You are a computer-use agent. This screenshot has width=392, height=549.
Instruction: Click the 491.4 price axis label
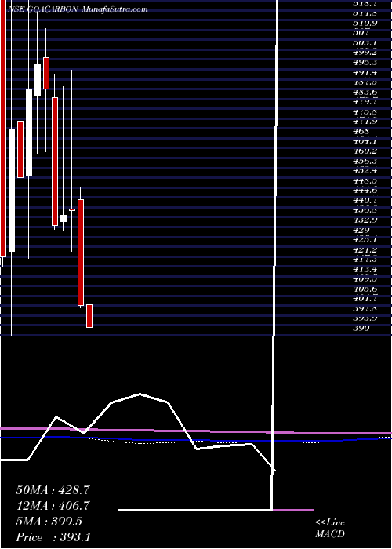pyautogui.click(x=365, y=72)
